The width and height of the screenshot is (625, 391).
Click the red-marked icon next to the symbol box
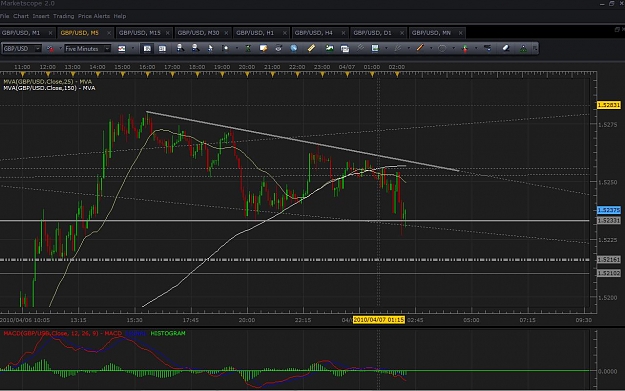coord(50,49)
